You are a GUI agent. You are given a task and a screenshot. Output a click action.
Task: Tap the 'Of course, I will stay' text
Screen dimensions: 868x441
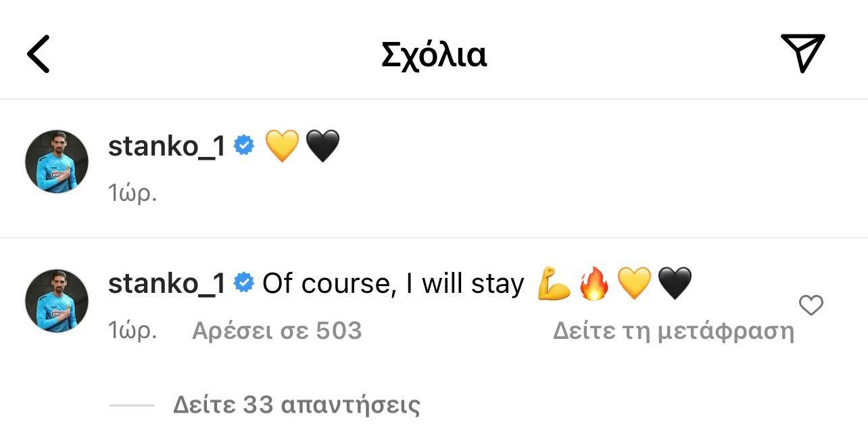point(393,284)
